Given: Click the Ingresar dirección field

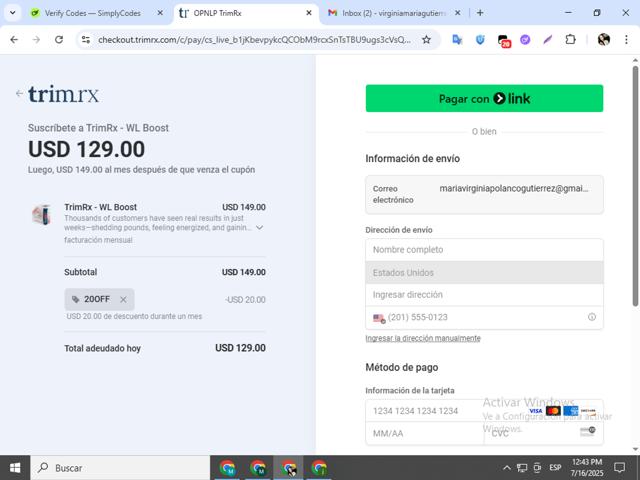Looking at the screenshot, I should (x=484, y=295).
